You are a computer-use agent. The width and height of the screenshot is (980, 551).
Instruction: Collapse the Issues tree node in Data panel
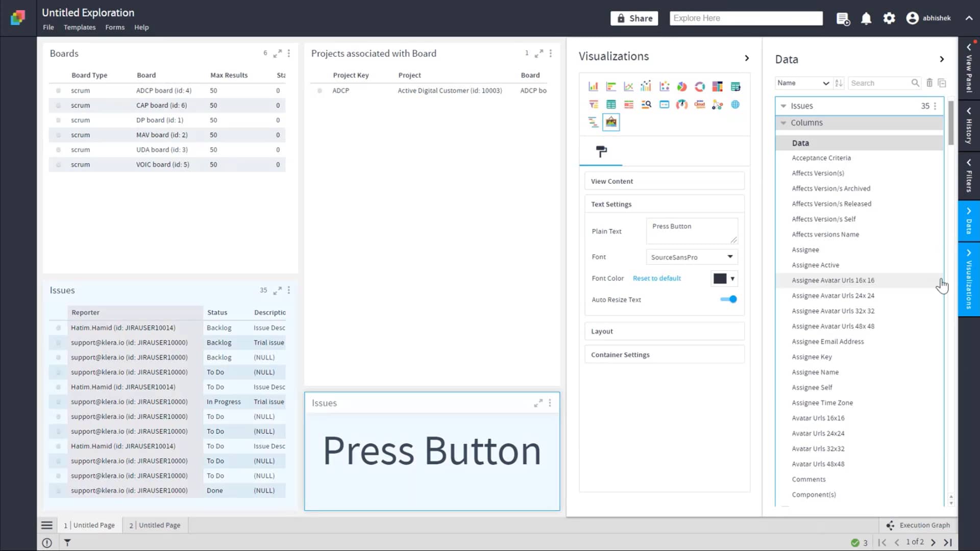(783, 106)
